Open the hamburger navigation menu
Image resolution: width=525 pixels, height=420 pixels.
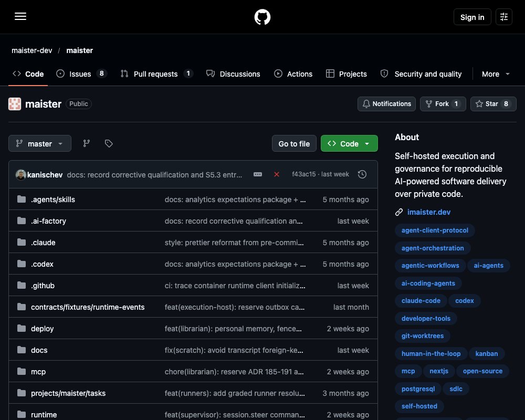coord(20,16)
